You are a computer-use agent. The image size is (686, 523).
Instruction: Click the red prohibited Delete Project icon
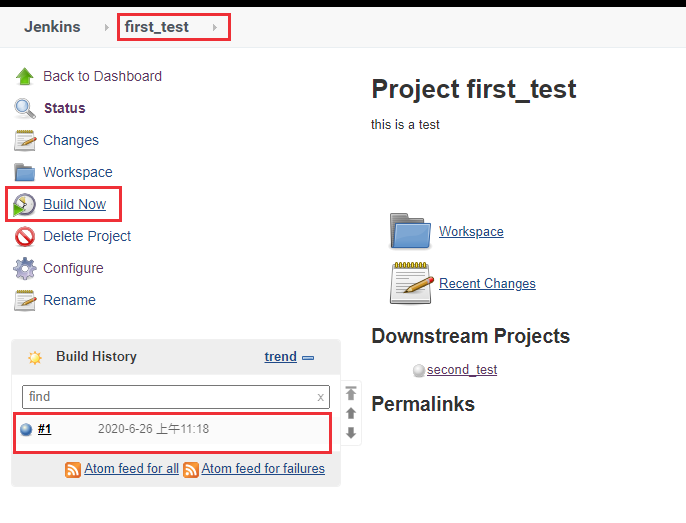point(24,236)
